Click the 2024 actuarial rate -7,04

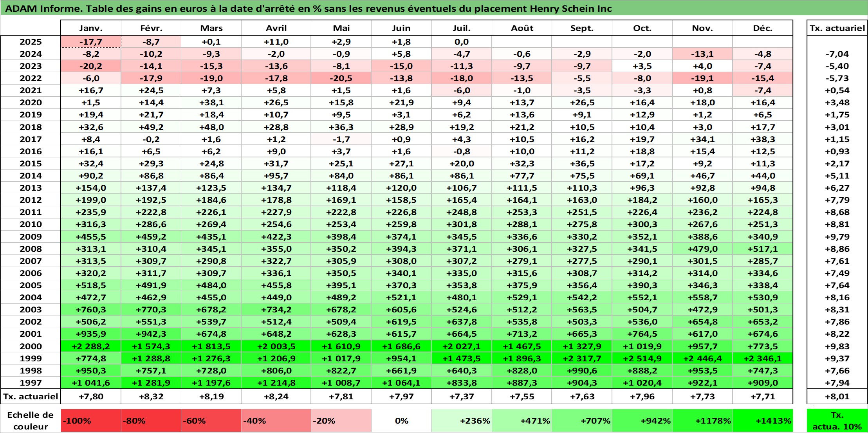click(837, 54)
